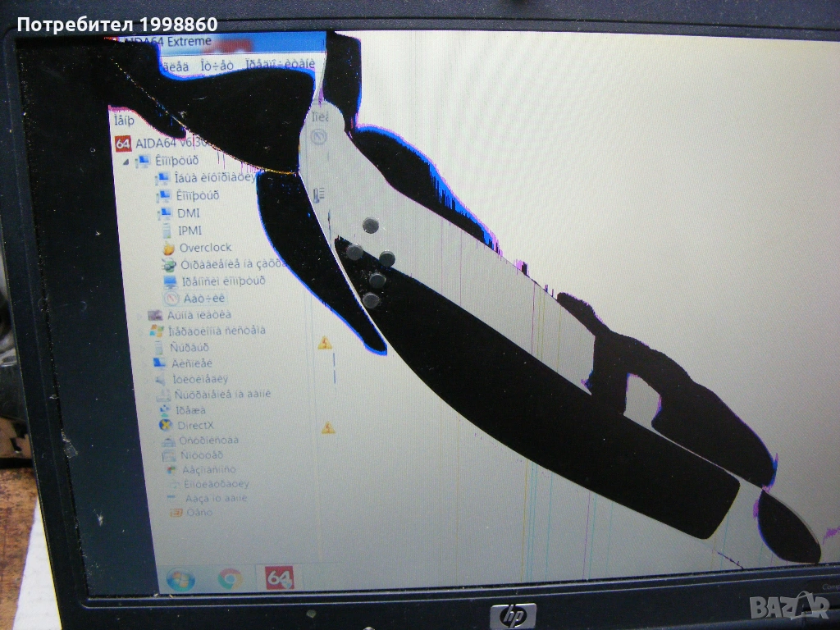Select the orange benchmark icon at tree bottom
The width and height of the screenshot is (840, 630).
point(175,513)
